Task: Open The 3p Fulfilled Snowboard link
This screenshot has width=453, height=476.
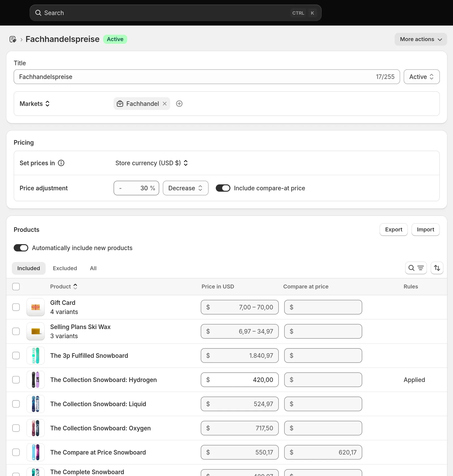Action: point(89,356)
